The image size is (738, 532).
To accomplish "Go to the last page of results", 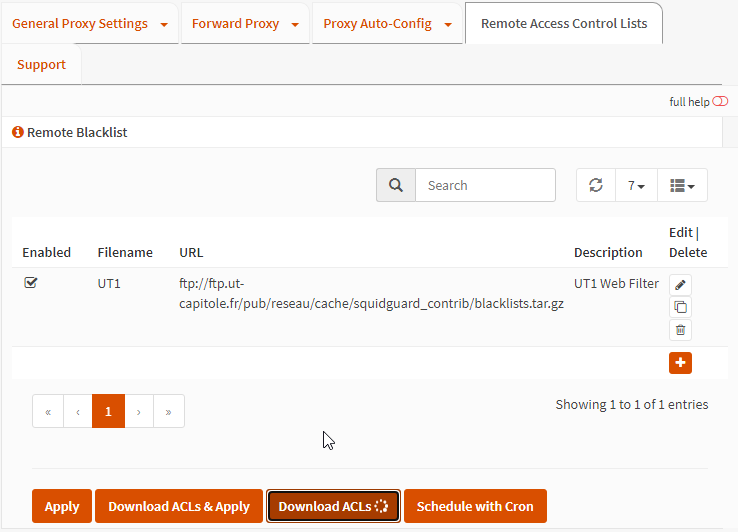I will click(168, 411).
